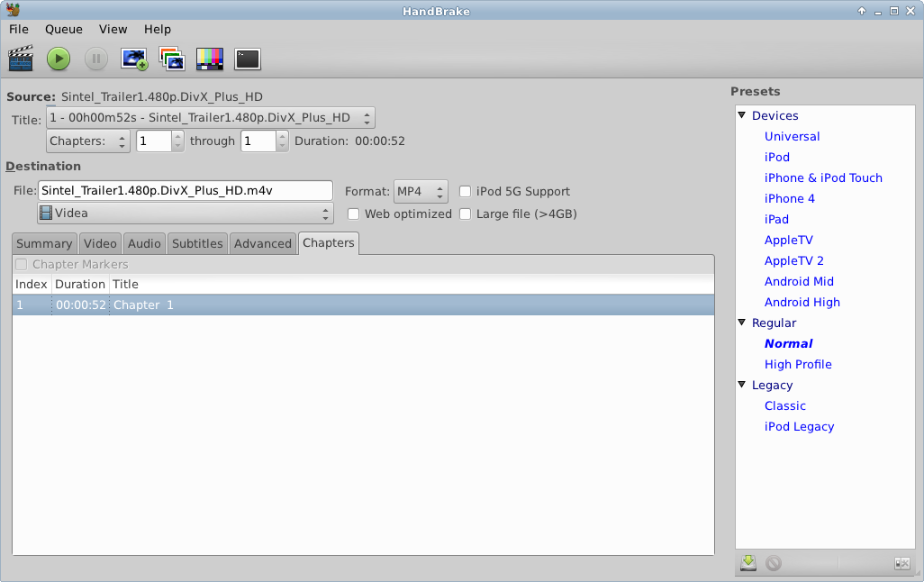924x582 pixels.
Task: Select the iPod Legacy preset
Action: point(799,426)
